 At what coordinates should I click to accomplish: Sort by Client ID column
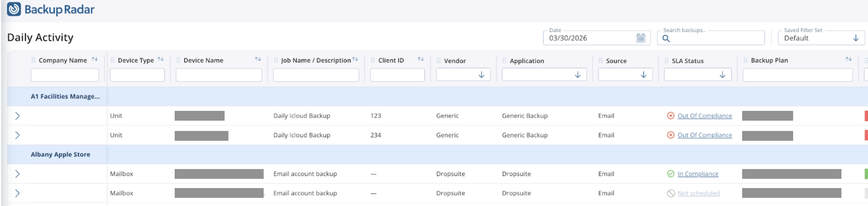click(x=421, y=59)
